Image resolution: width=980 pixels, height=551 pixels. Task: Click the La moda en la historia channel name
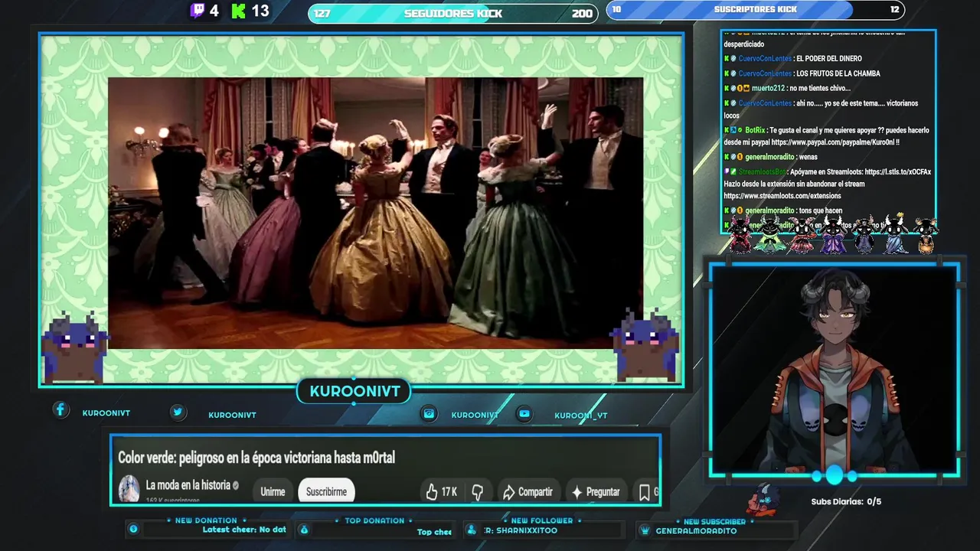pos(188,485)
